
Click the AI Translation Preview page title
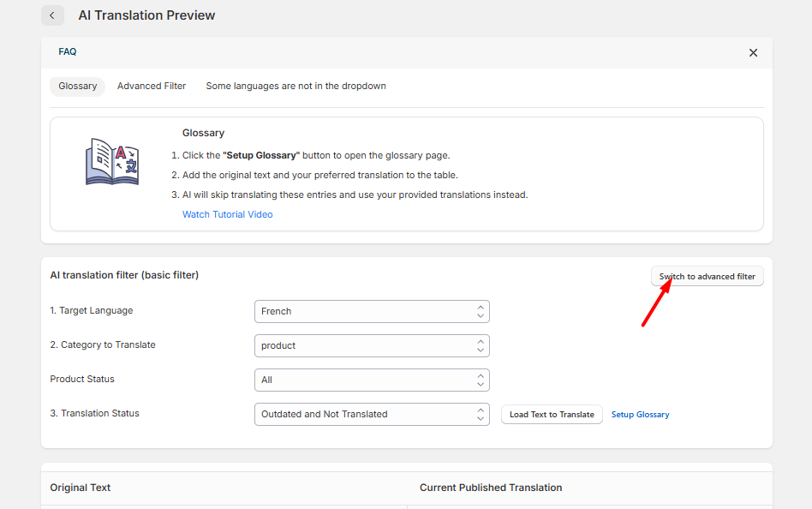[x=146, y=15]
